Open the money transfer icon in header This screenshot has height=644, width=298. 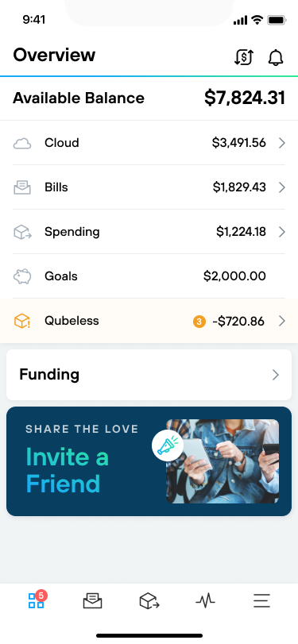pyautogui.click(x=244, y=57)
